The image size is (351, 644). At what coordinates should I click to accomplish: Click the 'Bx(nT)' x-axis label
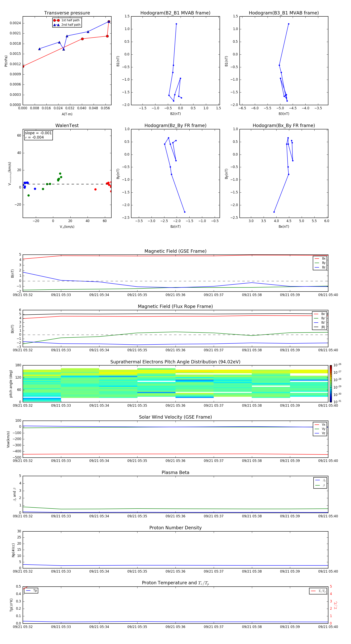coord(284,227)
